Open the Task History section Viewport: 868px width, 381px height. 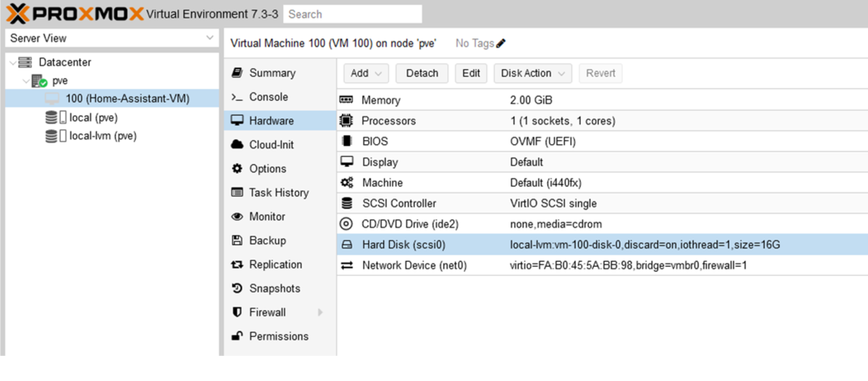(x=280, y=193)
